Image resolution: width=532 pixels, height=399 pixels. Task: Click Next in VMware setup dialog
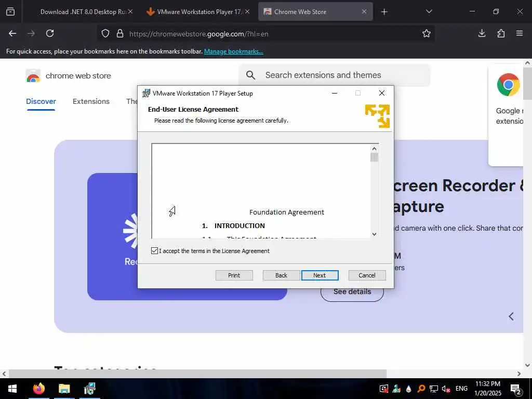coord(320,275)
